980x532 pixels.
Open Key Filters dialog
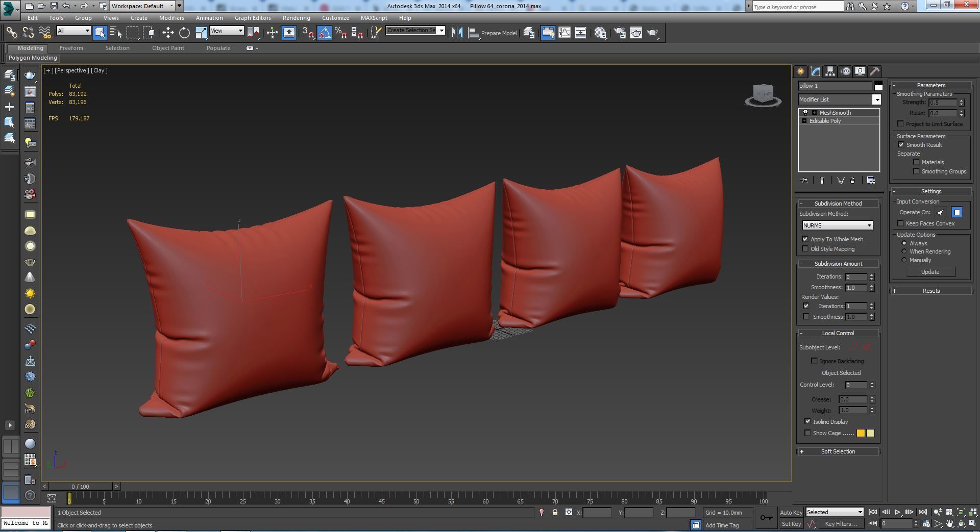[840, 524]
